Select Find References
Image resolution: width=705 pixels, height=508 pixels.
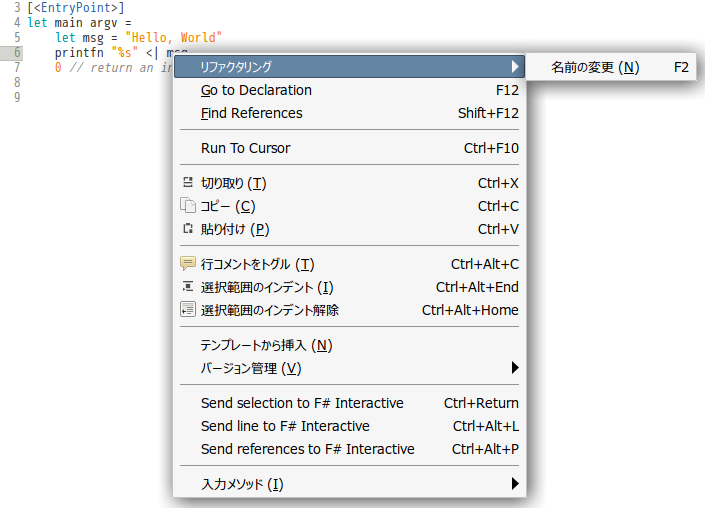[349, 113]
